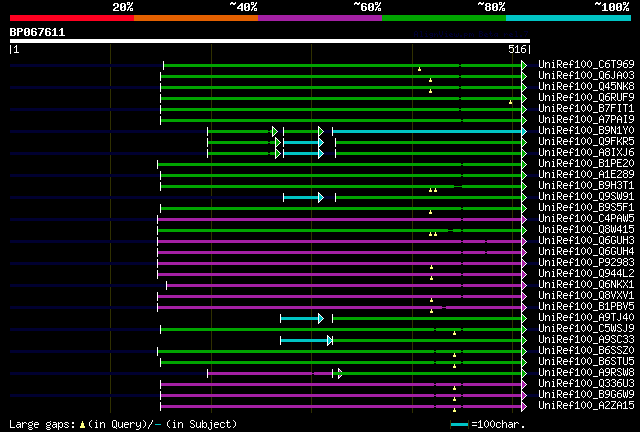640x432 pixels.
Task: Click the green alignment bar of UniRef100_C6T969
Action: tap(342, 65)
